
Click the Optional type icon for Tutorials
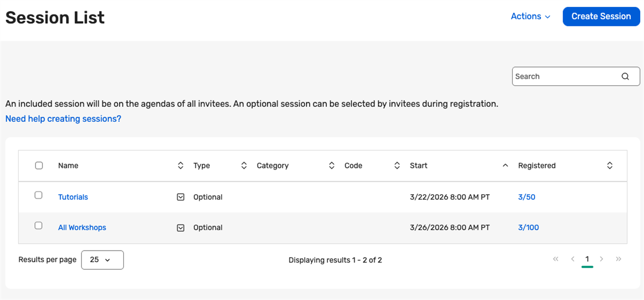click(181, 197)
